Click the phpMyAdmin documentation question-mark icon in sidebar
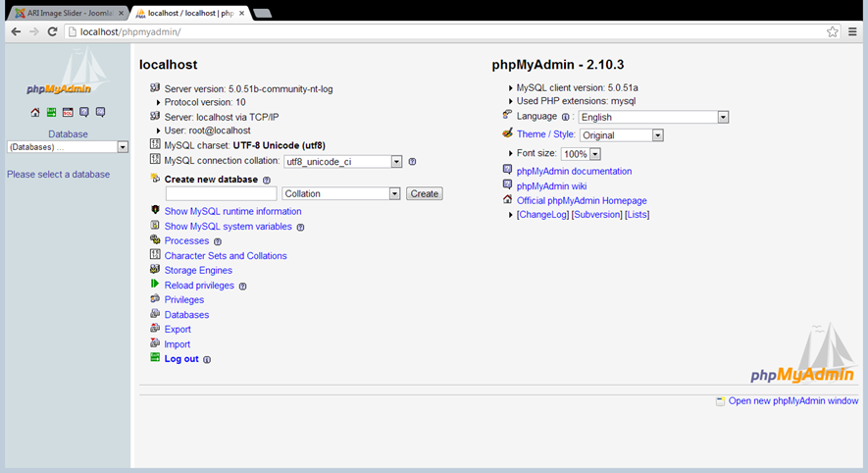 [x=84, y=113]
